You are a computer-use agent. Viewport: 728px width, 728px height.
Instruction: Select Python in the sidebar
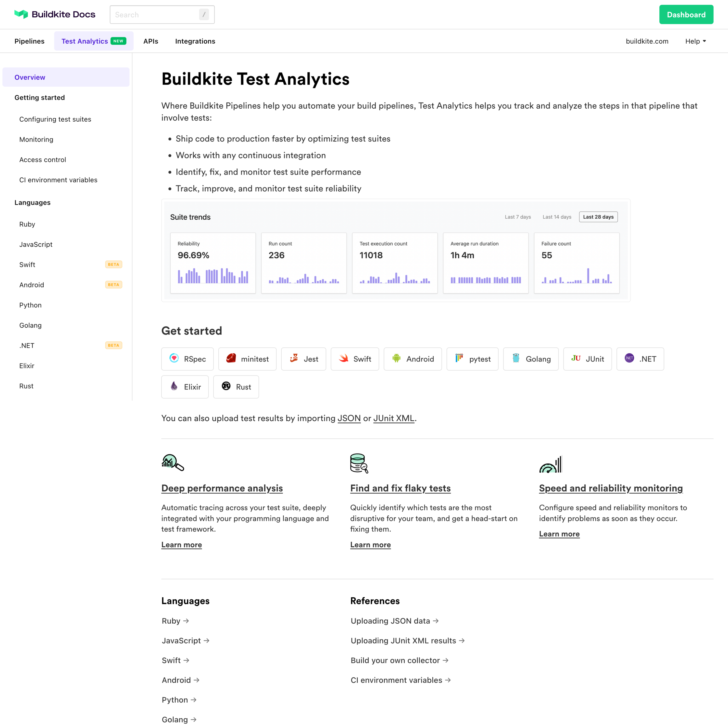click(31, 305)
